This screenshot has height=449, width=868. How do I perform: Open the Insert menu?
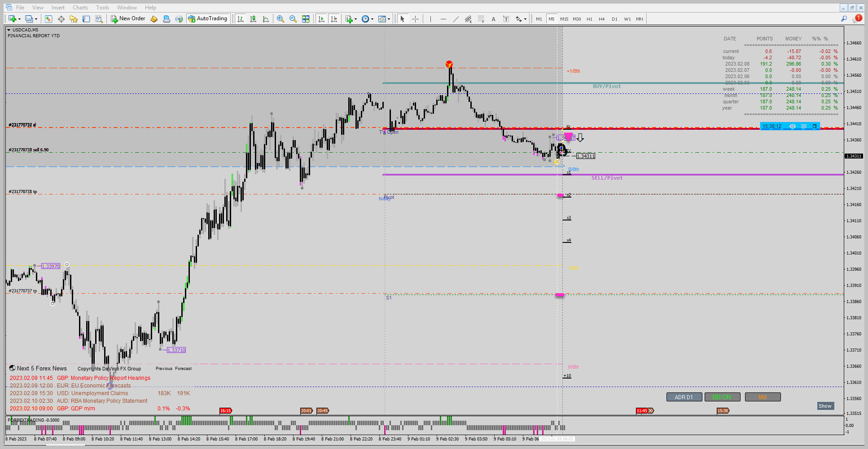(58, 8)
